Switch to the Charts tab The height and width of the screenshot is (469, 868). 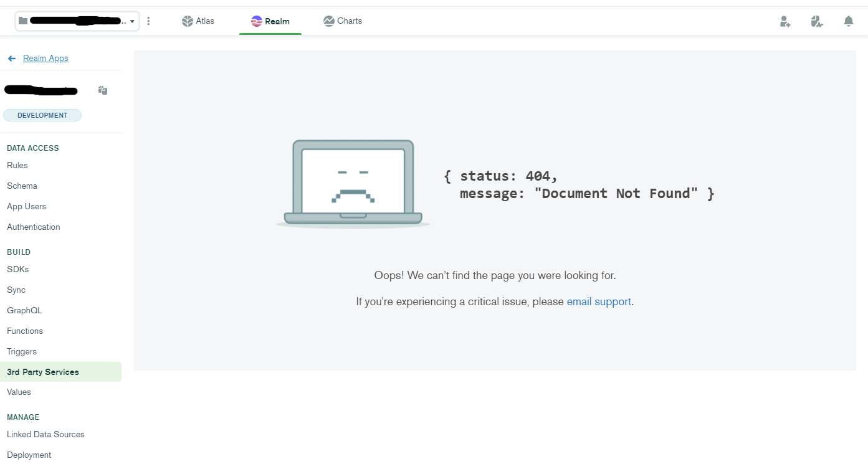(343, 21)
